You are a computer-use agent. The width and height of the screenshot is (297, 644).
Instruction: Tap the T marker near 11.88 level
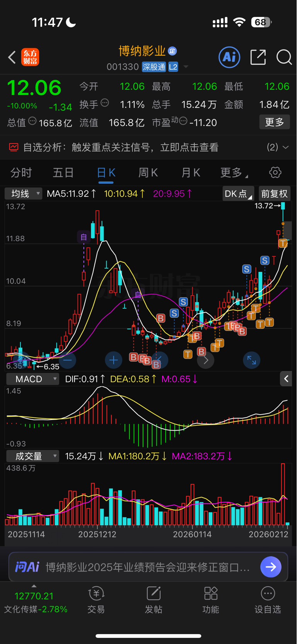(x=283, y=243)
